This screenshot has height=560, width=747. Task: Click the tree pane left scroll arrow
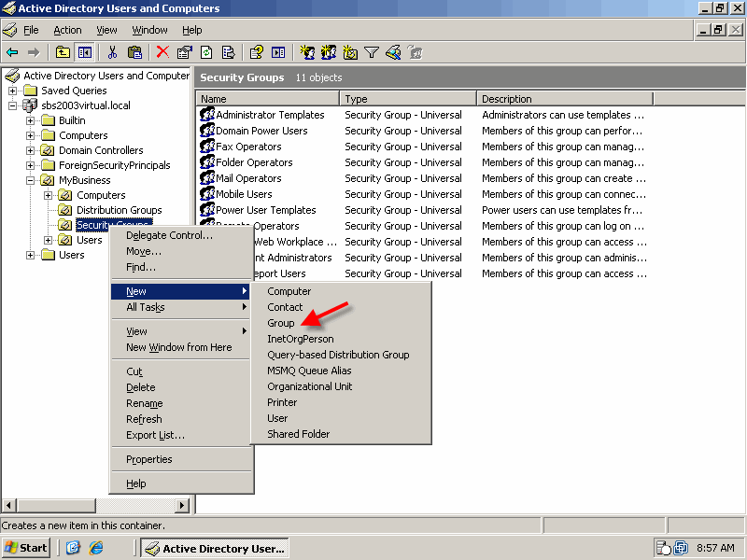[9, 505]
